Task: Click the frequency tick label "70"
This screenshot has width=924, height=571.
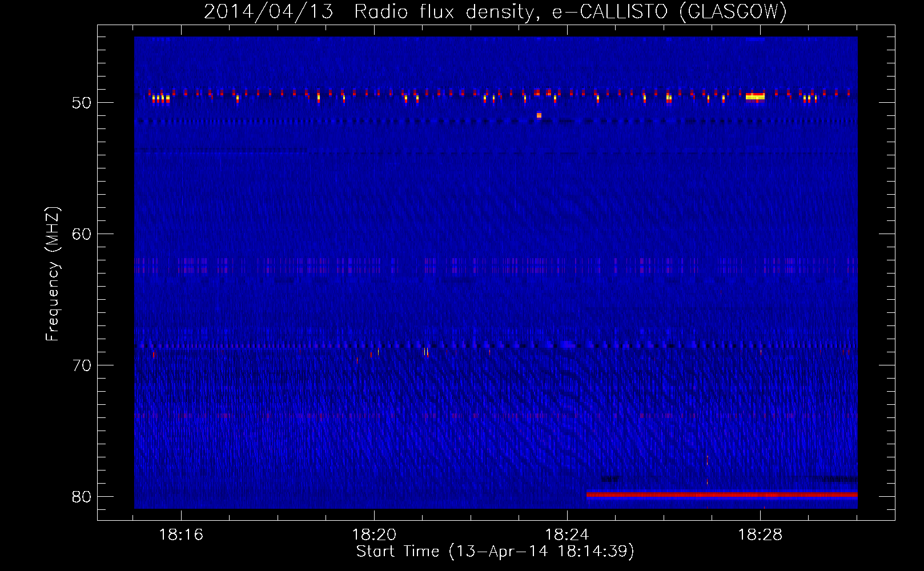Action: pyautogui.click(x=82, y=365)
